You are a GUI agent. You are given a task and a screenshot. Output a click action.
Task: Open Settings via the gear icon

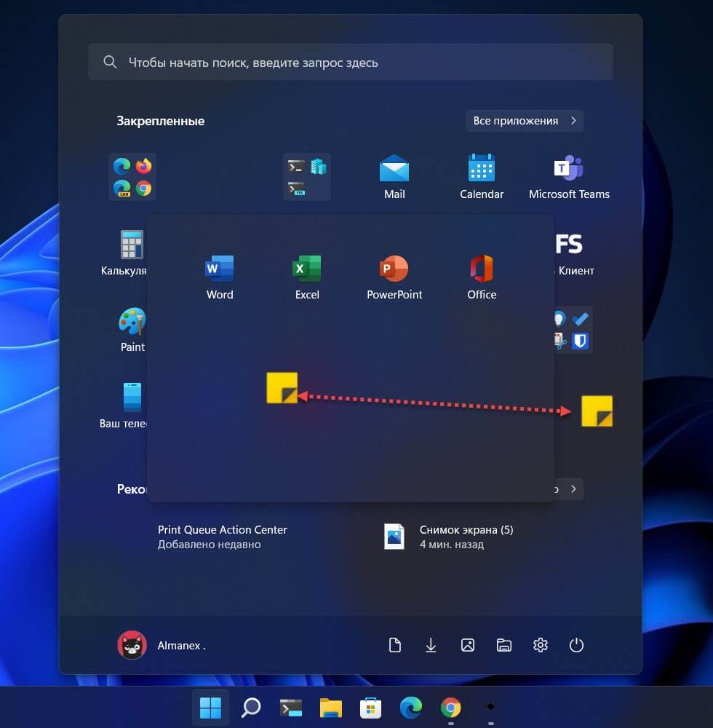click(x=540, y=645)
